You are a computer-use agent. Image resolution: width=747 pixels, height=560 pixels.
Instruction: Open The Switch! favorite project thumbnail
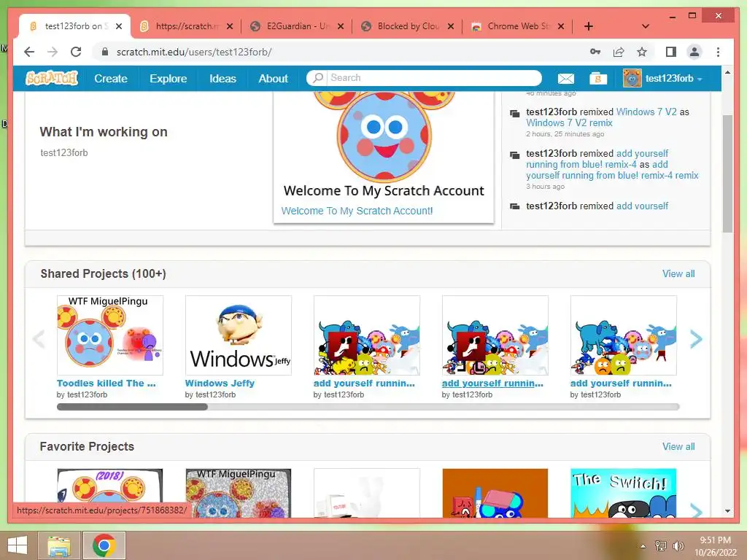click(623, 493)
